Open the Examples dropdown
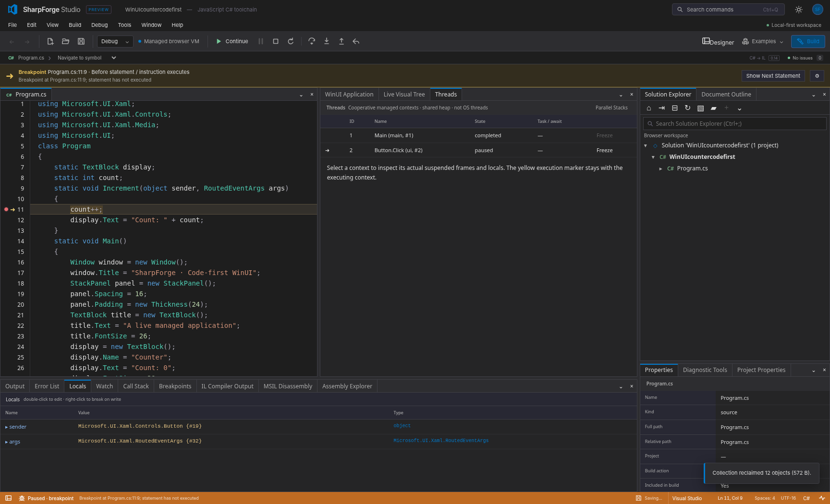This screenshot has width=830, height=504. point(762,41)
